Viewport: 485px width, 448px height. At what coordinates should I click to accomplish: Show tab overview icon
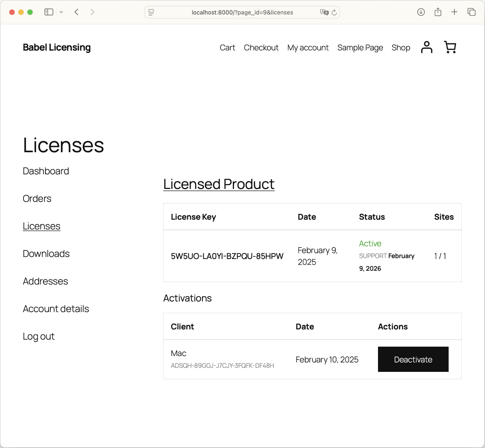[x=471, y=12]
